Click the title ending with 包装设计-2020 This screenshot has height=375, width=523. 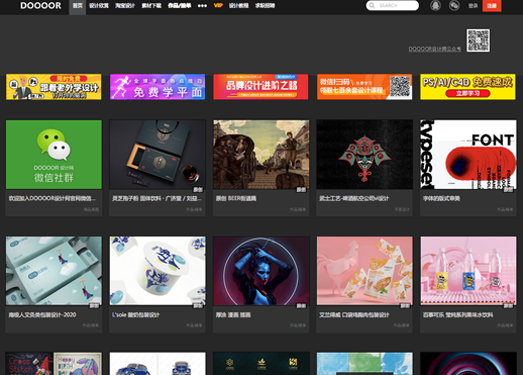tap(42, 315)
